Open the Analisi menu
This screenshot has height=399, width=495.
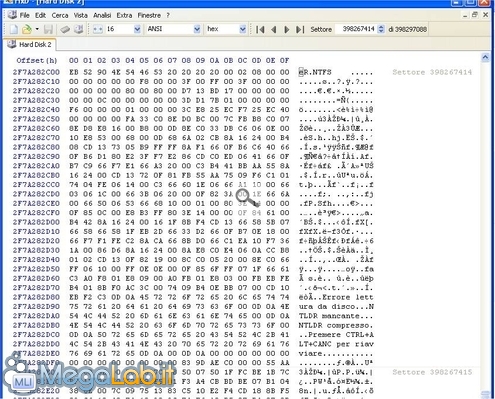pos(102,15)
